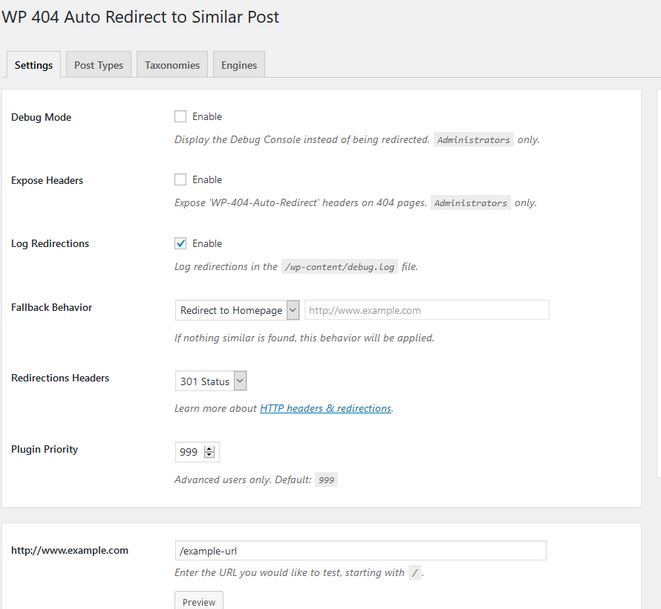Enable the Expose Headers checkbox
The image size is (661, 609).
pos(180,180)
